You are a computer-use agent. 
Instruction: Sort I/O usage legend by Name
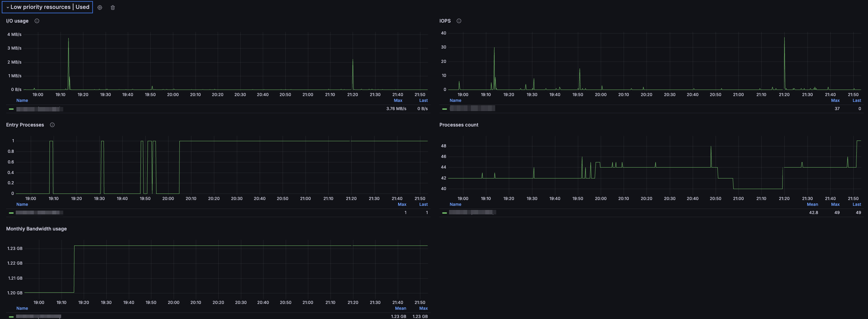point(22,101)
